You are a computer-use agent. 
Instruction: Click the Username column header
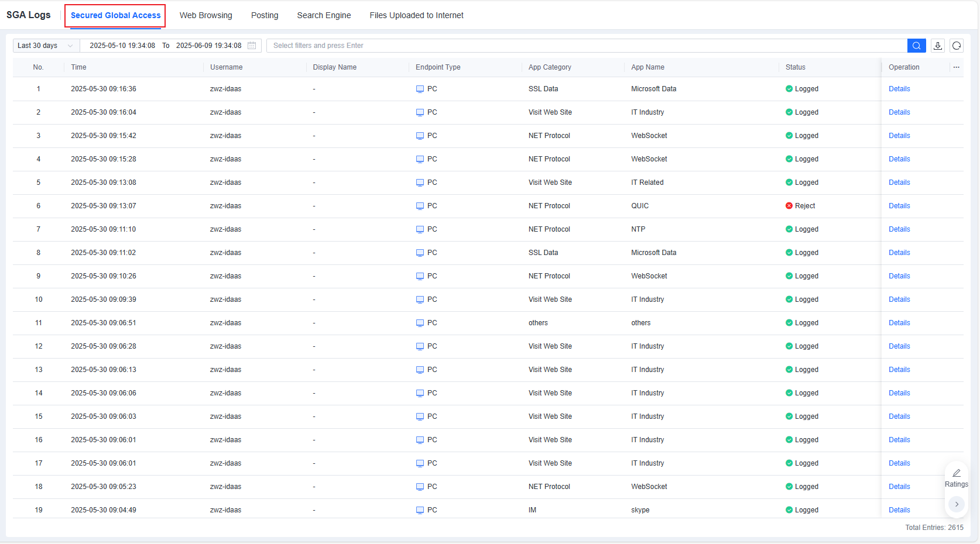click(226, 67)
